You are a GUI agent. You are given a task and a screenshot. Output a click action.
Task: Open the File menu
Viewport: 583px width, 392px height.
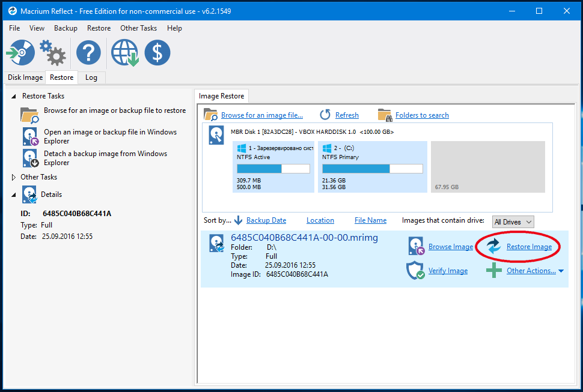[x=14, y=28]
